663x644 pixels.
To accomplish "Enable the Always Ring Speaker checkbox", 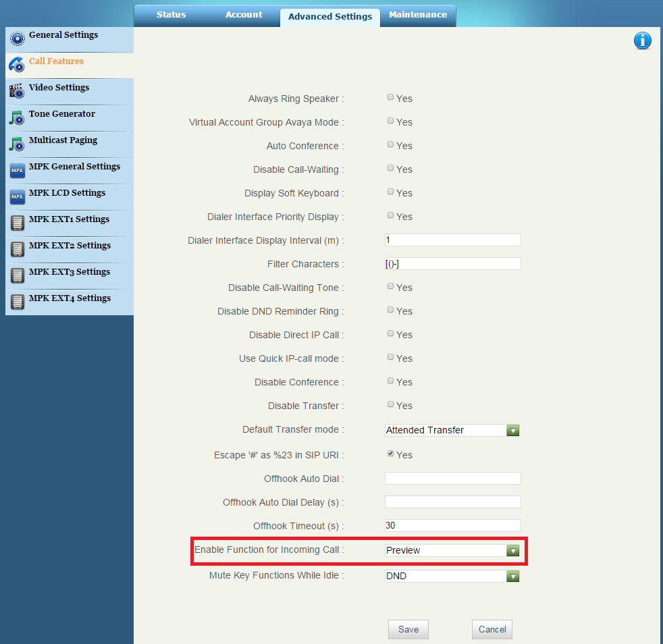I will 390,98.
